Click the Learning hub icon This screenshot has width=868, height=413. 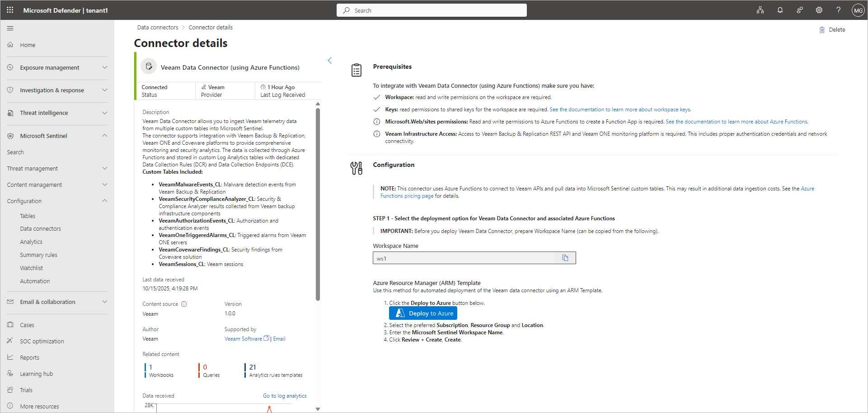pos(10,374)
